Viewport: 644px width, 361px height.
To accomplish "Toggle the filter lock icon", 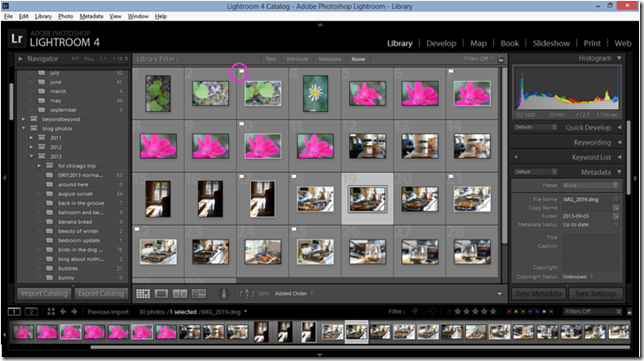I will coord(501,59).
